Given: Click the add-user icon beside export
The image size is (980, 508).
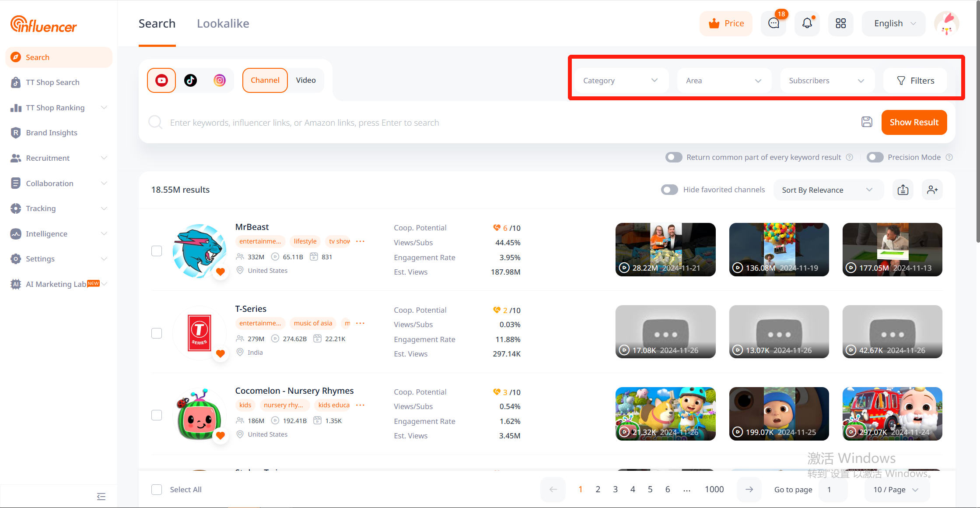Looking at the screenshot, I should 932,190.
